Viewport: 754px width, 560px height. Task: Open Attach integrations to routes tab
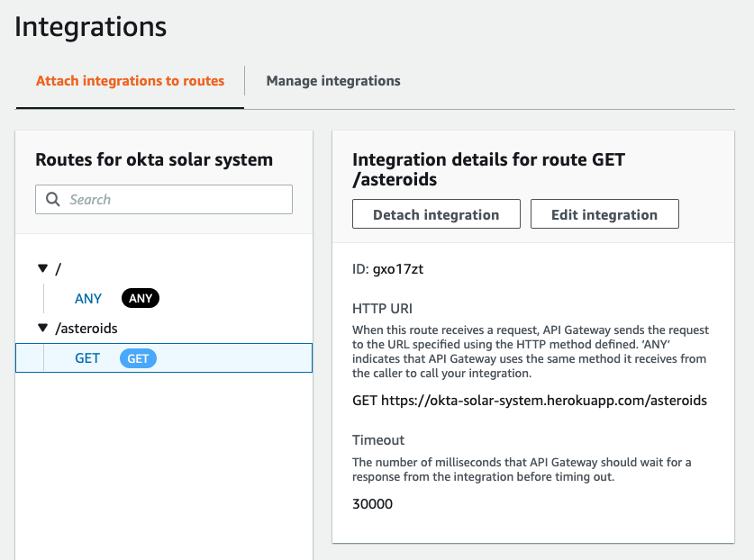pos(130,81)
